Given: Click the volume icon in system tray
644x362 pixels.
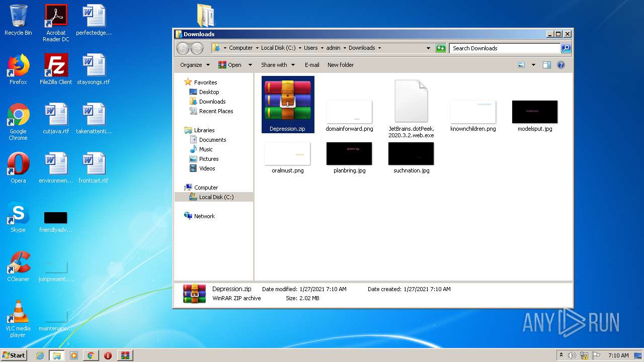Looking at the screenshot, I should [572, 355].
